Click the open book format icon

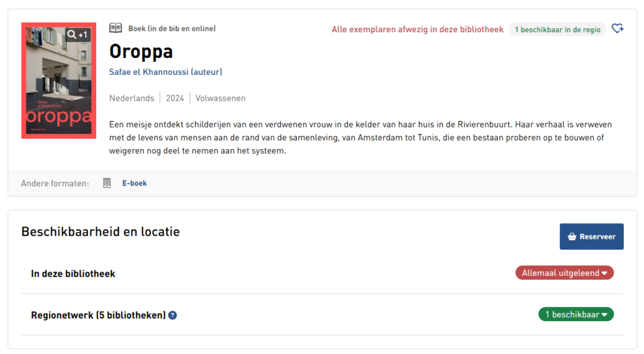click(x=116, y=28)
